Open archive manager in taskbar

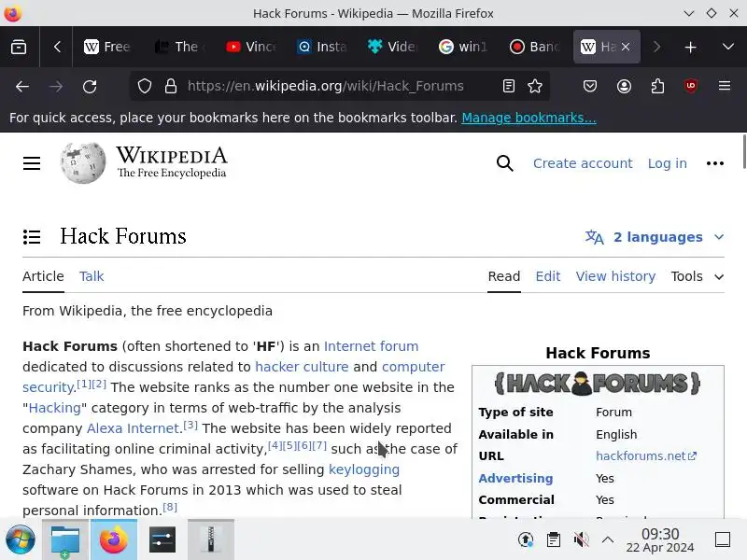pyautogui.click(x=211, y=540)
